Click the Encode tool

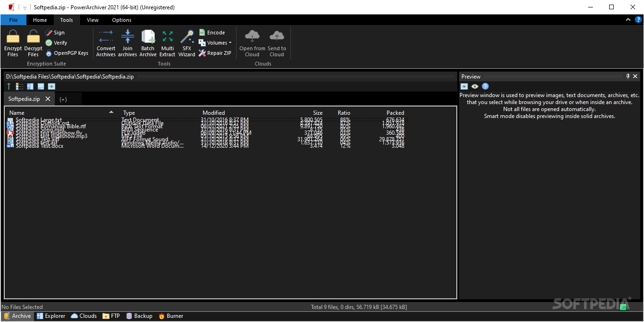212,33
